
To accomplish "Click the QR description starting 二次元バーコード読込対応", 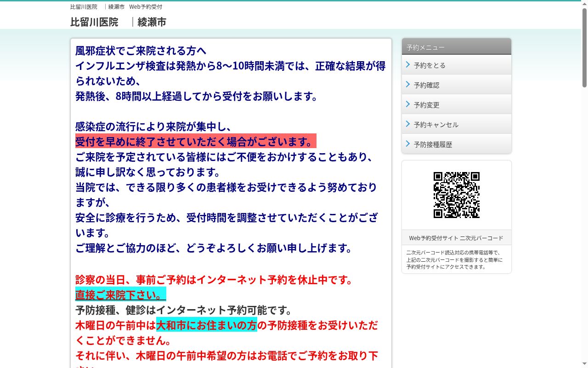I will coord(454,259).
